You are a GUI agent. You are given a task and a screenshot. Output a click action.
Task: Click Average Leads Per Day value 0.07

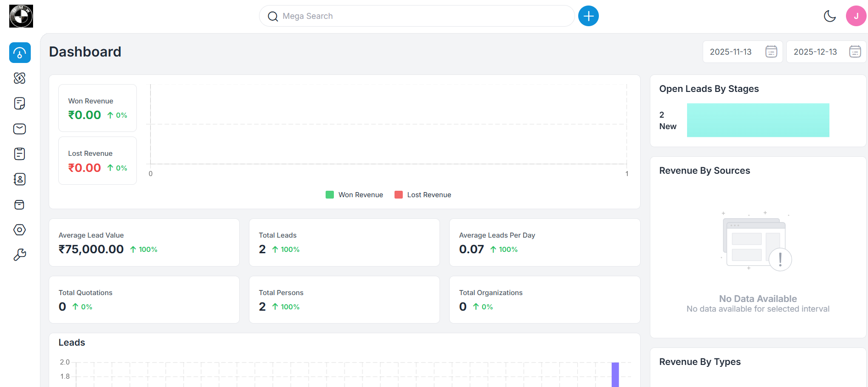point(471,249)
